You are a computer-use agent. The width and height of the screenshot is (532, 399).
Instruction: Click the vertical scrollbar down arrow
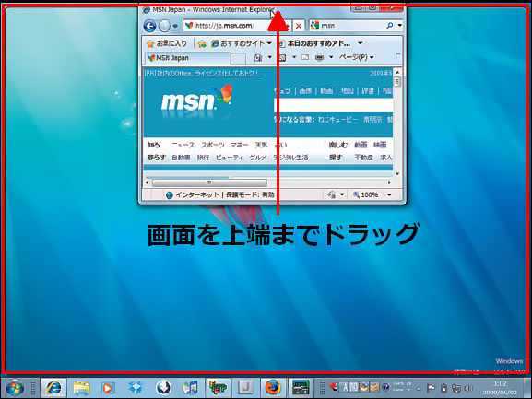click(x=397, y=174)
